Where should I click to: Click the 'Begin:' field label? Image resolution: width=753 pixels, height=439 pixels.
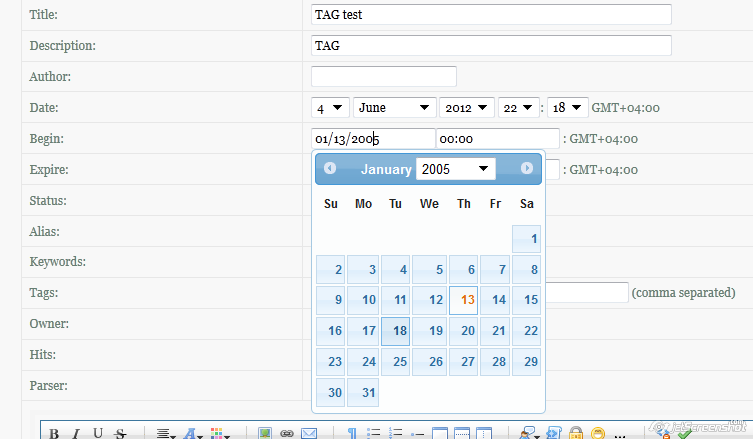click(47, 138)
